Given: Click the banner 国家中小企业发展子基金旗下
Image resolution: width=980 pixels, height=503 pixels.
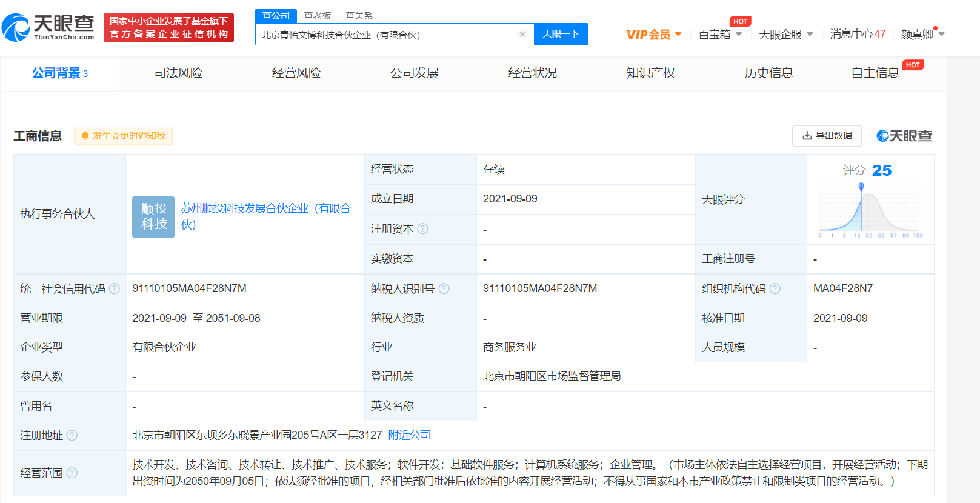Looking at the screenshot, I should click(x=168, y=28).
